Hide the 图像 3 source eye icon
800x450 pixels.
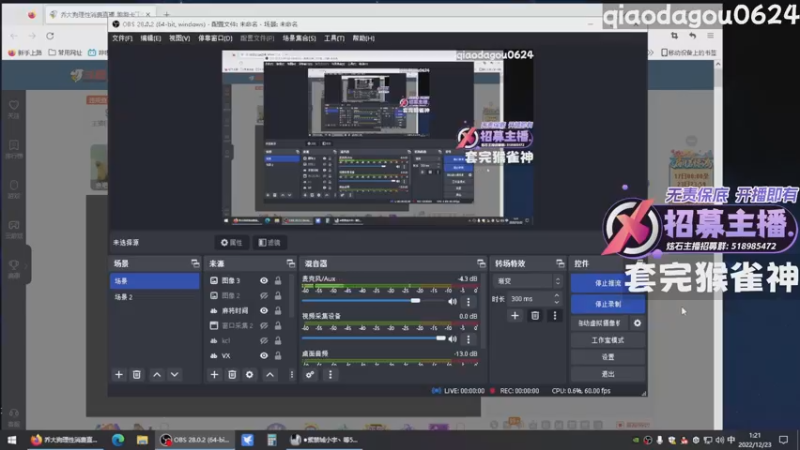pyautogui.click(x=264, y=281)
